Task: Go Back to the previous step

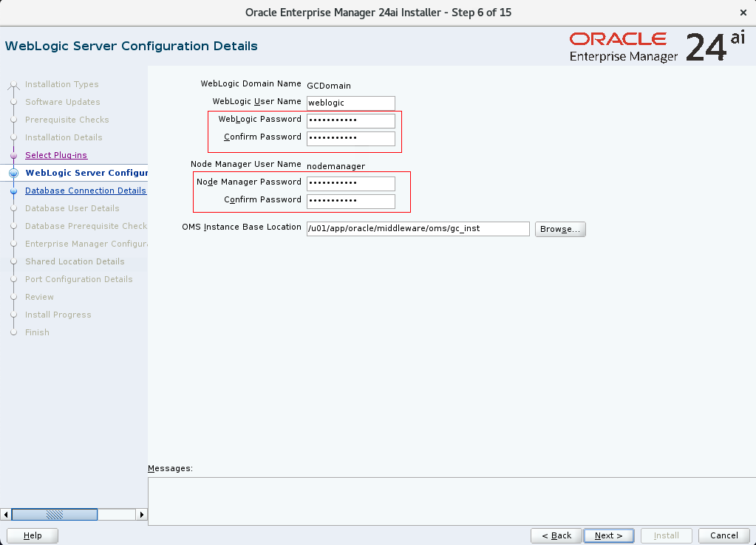Action: coord(556,535)
